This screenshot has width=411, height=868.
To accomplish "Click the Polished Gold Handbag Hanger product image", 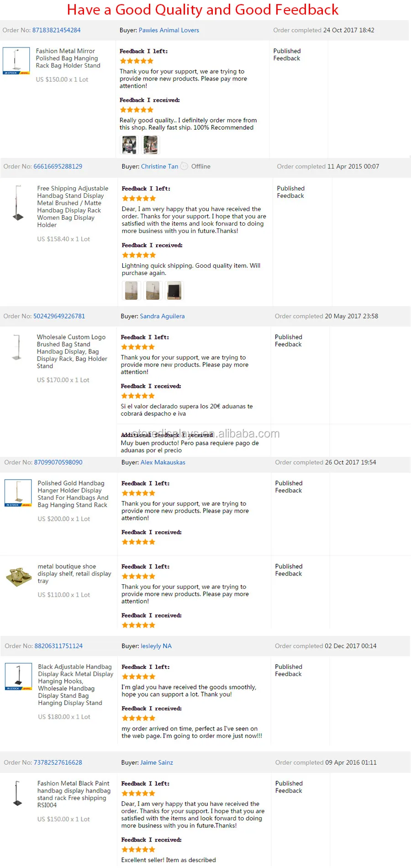I will 18,493.
